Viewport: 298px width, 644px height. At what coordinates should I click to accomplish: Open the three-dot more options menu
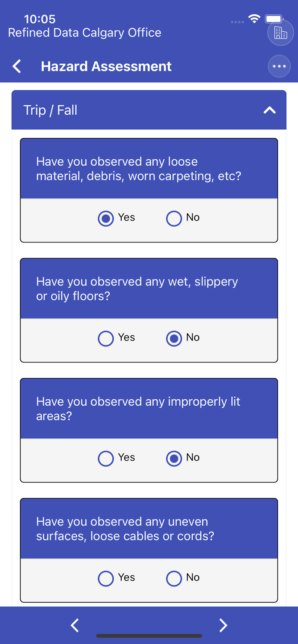pyautogui.click(x=279, y=66)
